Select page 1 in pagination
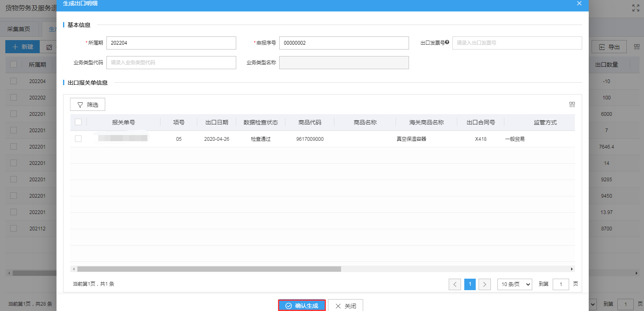The height and width of the screenshot is (311, 644). [470, 284]
